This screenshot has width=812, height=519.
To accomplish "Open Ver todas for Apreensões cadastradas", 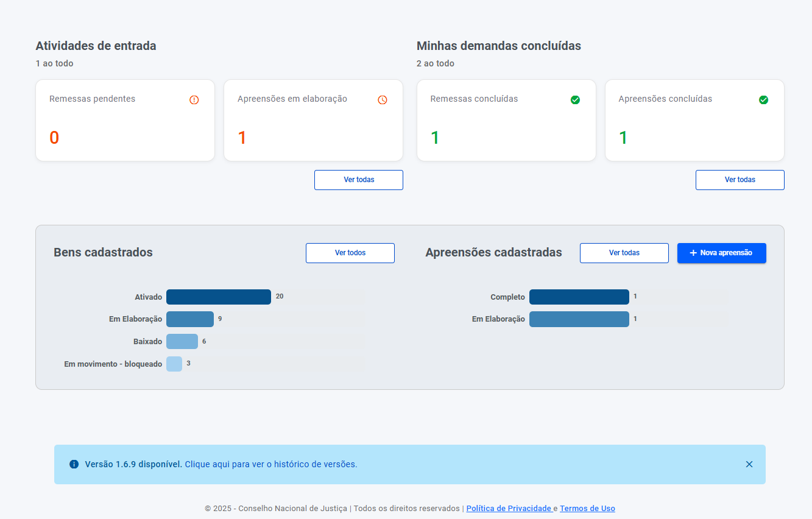I will click(624, 253).
